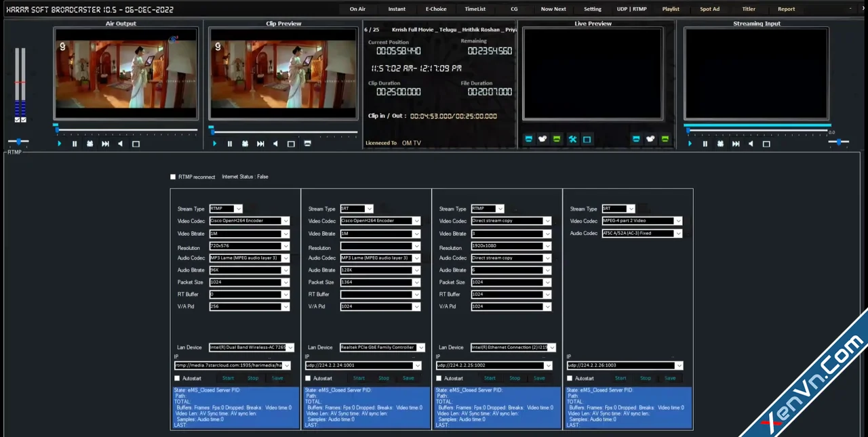This screenshot has width=868, height=437.
Task: Skip to next in Clip Preview
Action: point(260,144)
